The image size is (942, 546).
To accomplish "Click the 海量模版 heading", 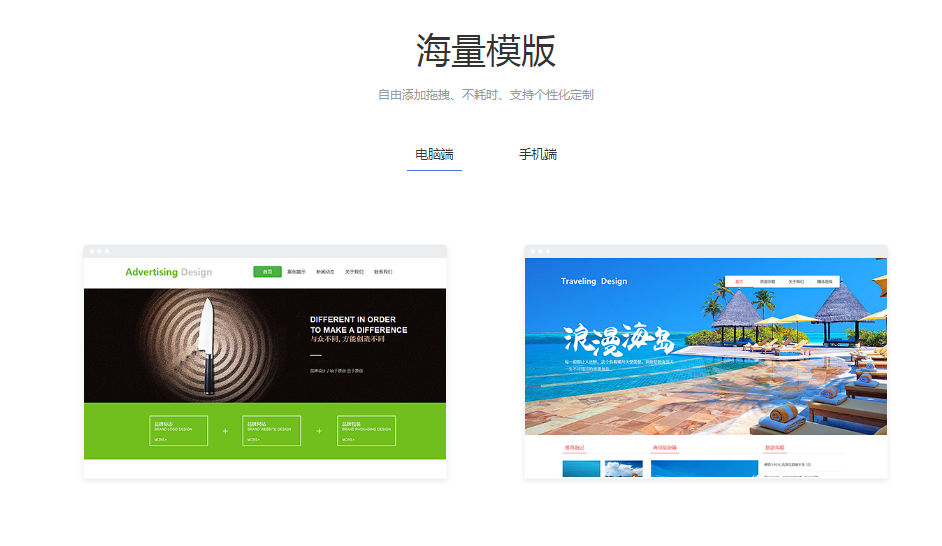I will [x=486, y=50].
